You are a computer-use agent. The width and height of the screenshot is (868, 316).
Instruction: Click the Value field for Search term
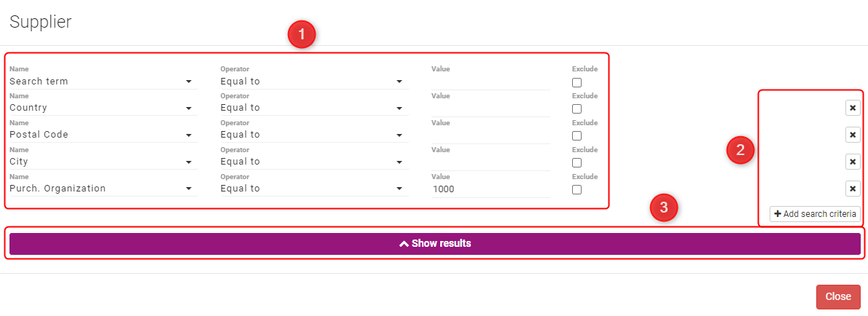[490, 82]
